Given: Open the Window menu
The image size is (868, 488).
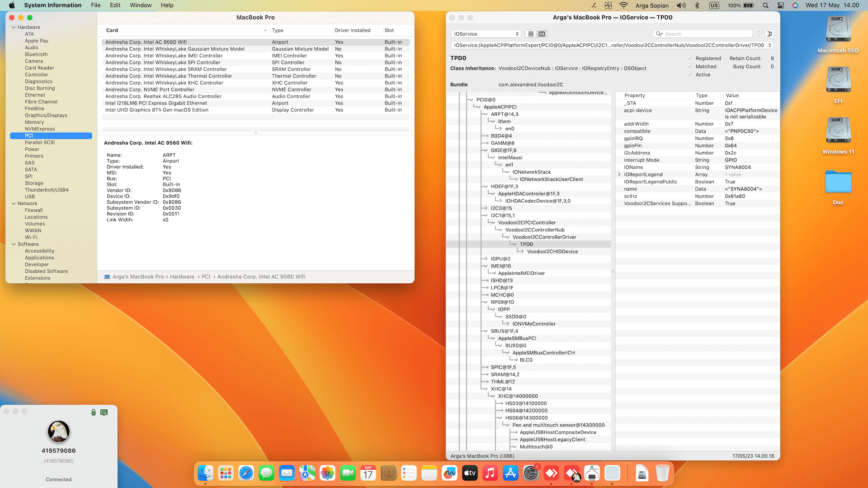Looking at the screenshot, I should pyautogui.click(x=141, y=5).
